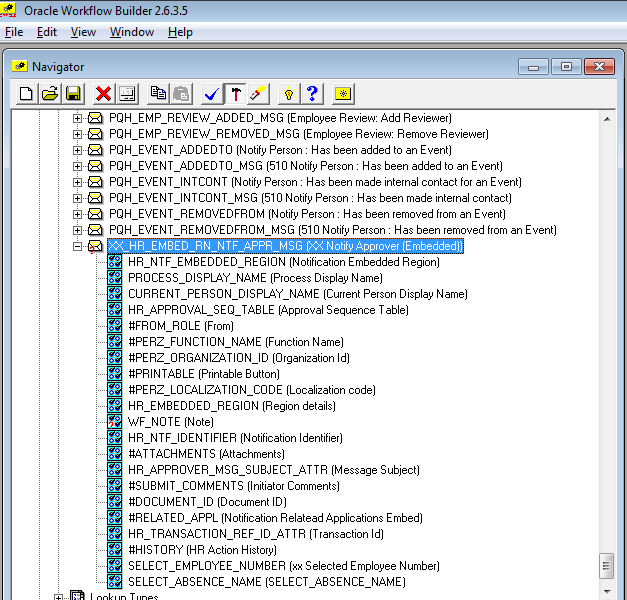This screenshot has height=600, width=627.
Task: Click the Paste toolbar icon
Action: pyautogui.click(x=181, y=94)
